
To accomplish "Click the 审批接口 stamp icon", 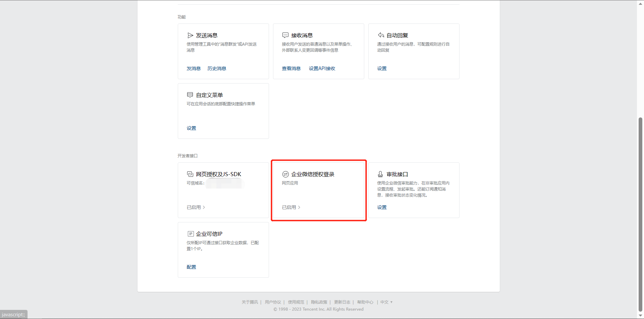I will pyautogui.click(x=380, y=174).
